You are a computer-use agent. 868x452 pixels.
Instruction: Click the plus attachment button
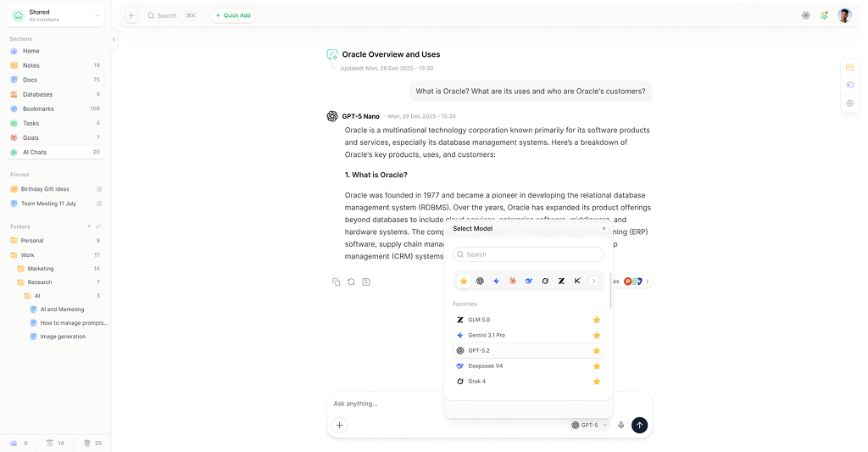339,426
